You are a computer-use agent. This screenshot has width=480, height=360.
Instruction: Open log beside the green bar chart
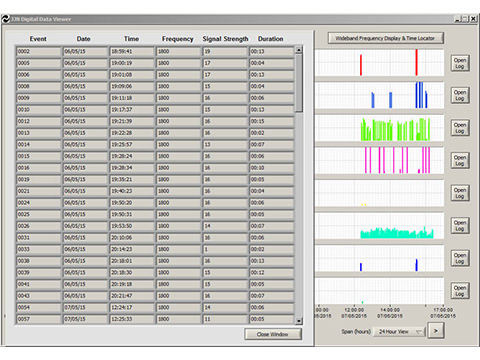click(460, 128)
